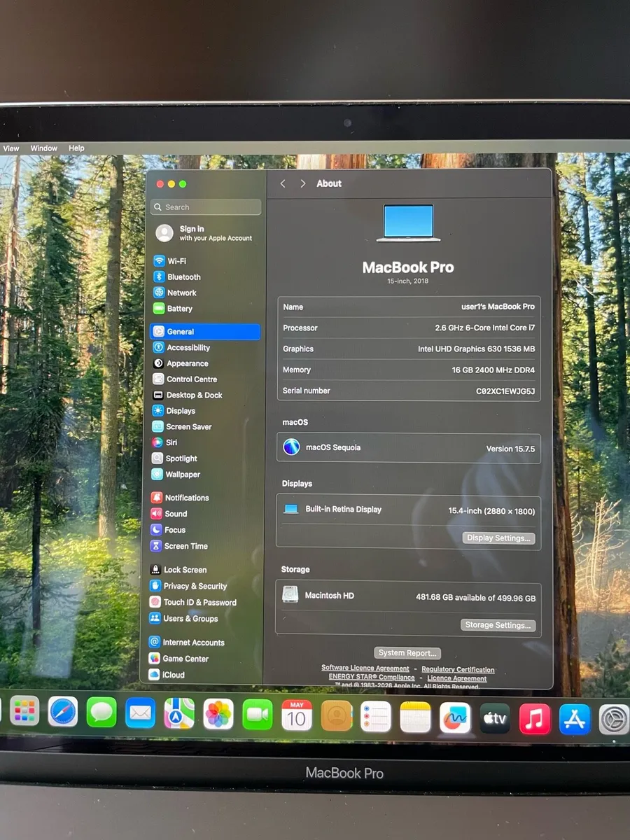Image resolution: width=630 pixels, height=840 pixels.
Task: Open Software Licence Agreement link
Action: [x=365, y=668]
